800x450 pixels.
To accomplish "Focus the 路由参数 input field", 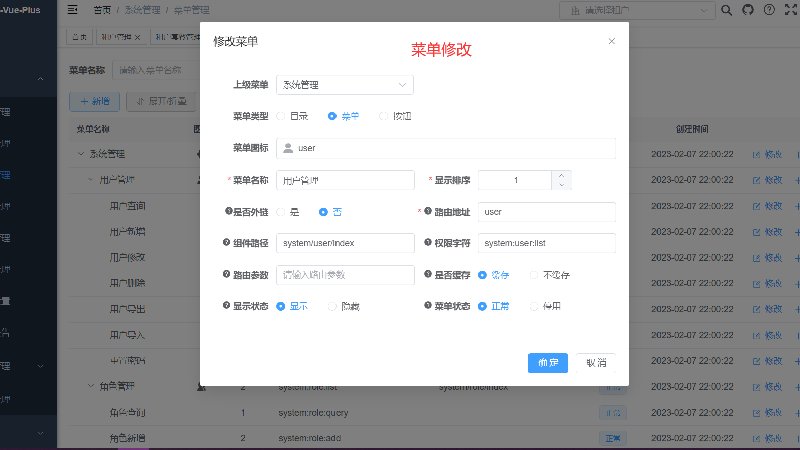I will click(x=345, y=275).
